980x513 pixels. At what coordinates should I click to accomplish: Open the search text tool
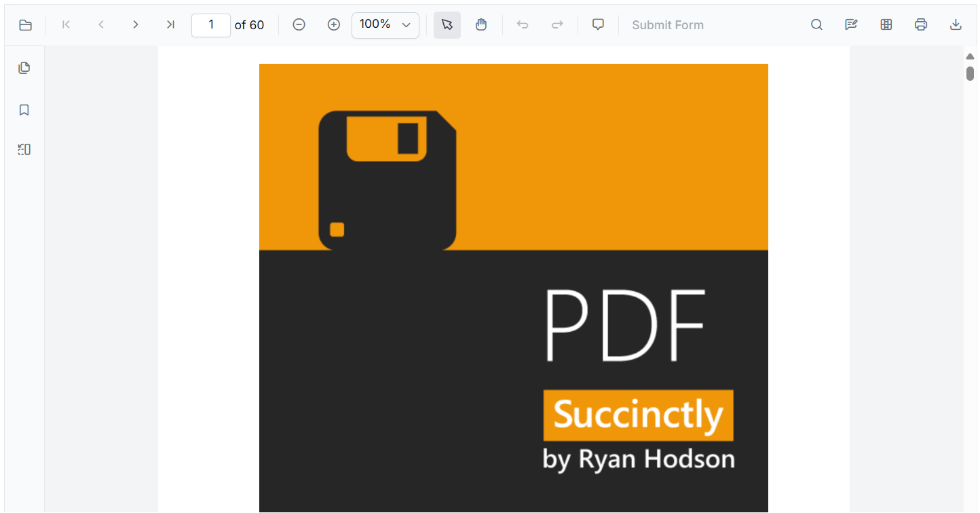816,25
